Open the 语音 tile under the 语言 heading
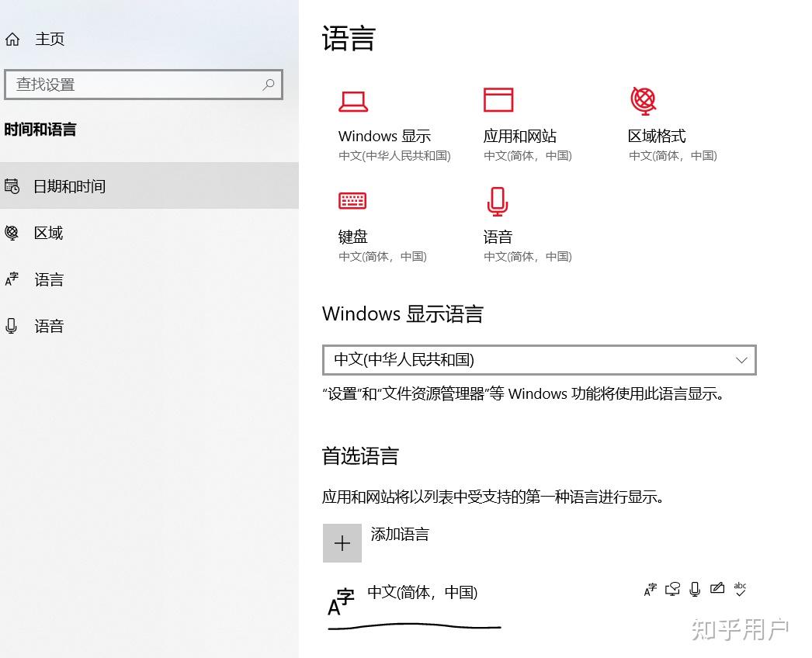812x658 pixels. [x=528, y=226]
